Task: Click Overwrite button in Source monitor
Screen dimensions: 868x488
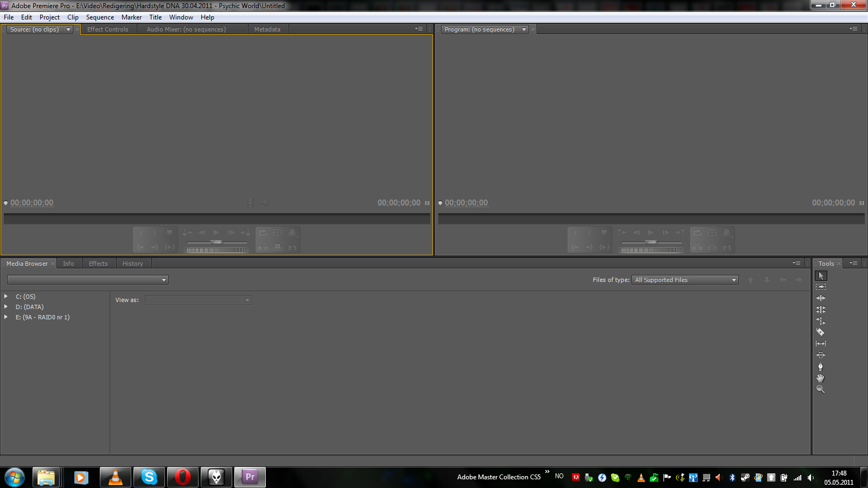Action: (x=278, y=247)
